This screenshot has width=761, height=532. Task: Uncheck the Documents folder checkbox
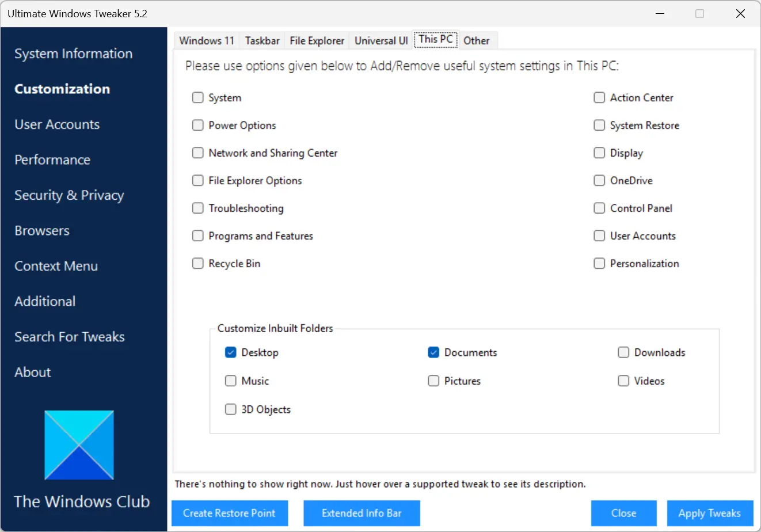(x=433, y=352)
